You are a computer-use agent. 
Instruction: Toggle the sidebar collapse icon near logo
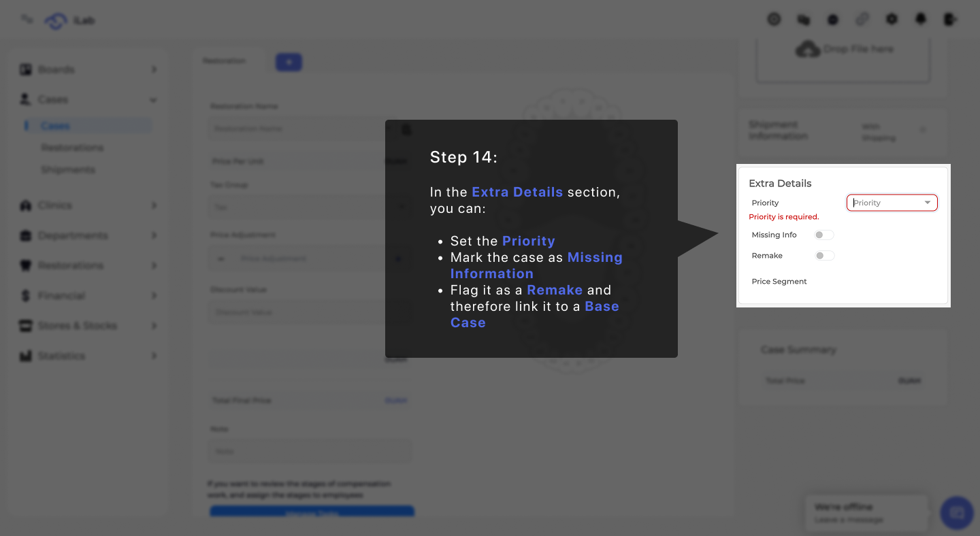[27, 20]
